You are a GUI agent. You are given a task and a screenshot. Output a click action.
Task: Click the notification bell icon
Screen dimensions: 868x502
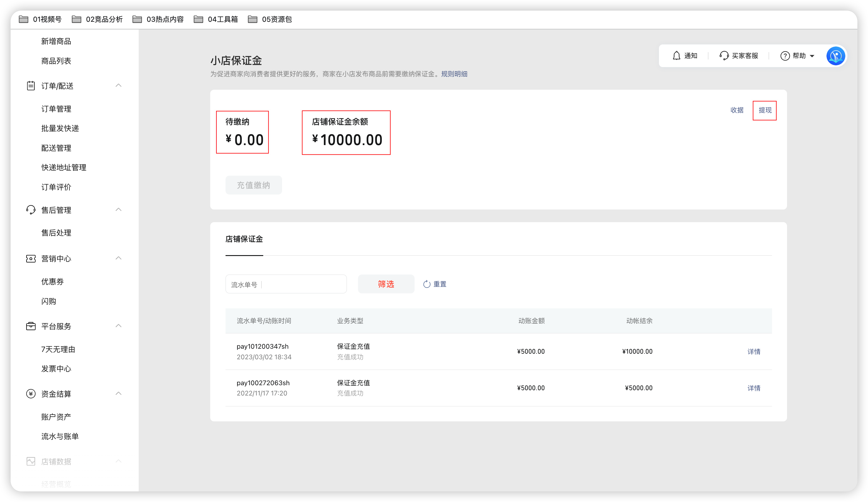(x=677, y=56)
